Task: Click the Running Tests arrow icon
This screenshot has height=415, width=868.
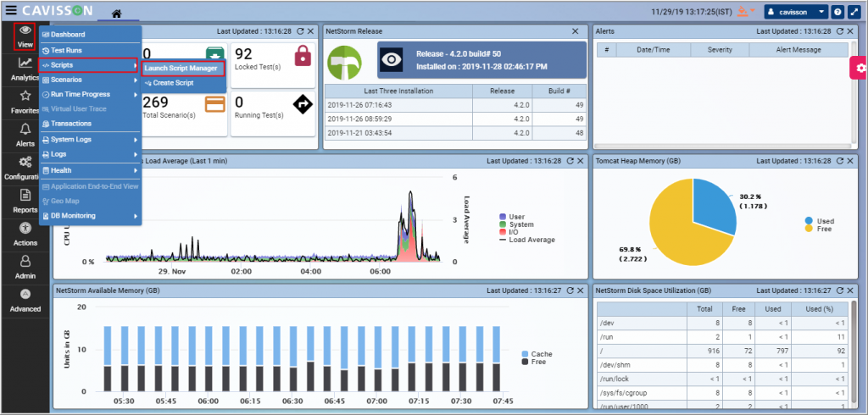Action: click(303, 104)
